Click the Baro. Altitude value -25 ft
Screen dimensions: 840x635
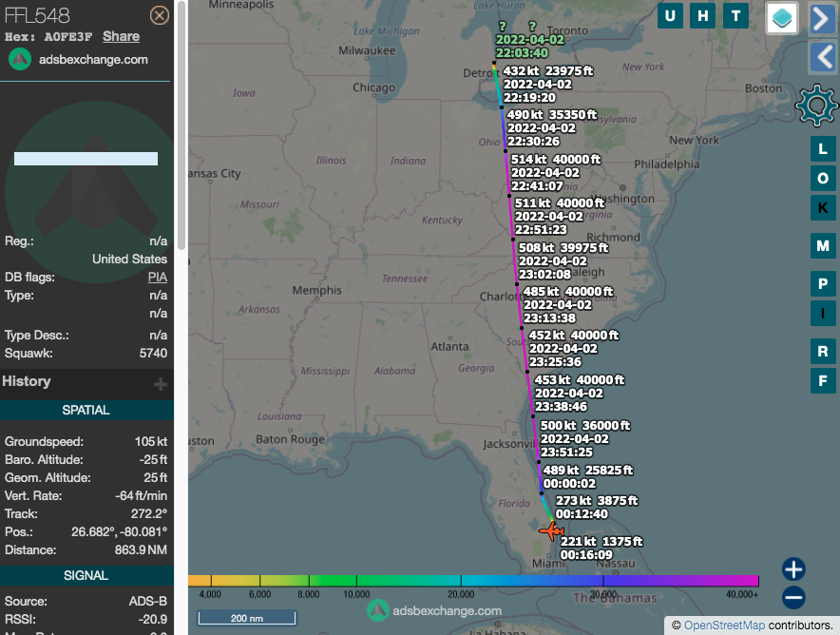point(153,460)
